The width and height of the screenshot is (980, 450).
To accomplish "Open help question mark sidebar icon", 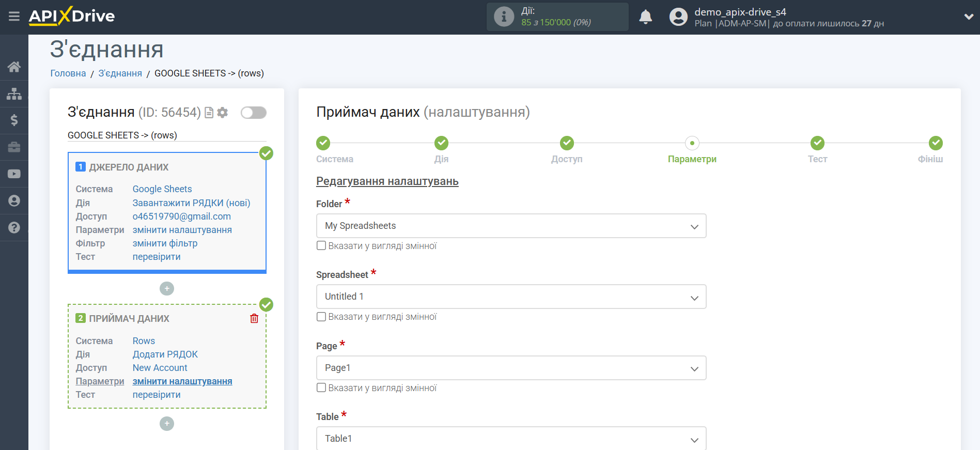I will coord(14,228).
